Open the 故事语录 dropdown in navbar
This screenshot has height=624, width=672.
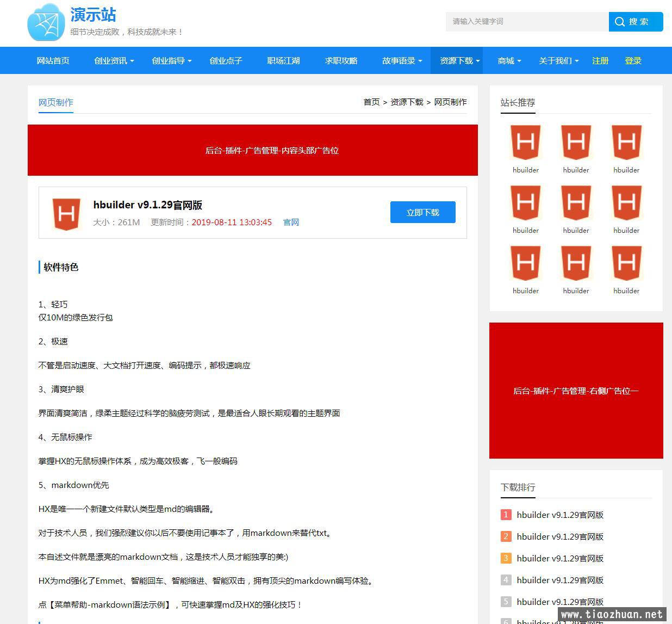[x=402, y=61]
